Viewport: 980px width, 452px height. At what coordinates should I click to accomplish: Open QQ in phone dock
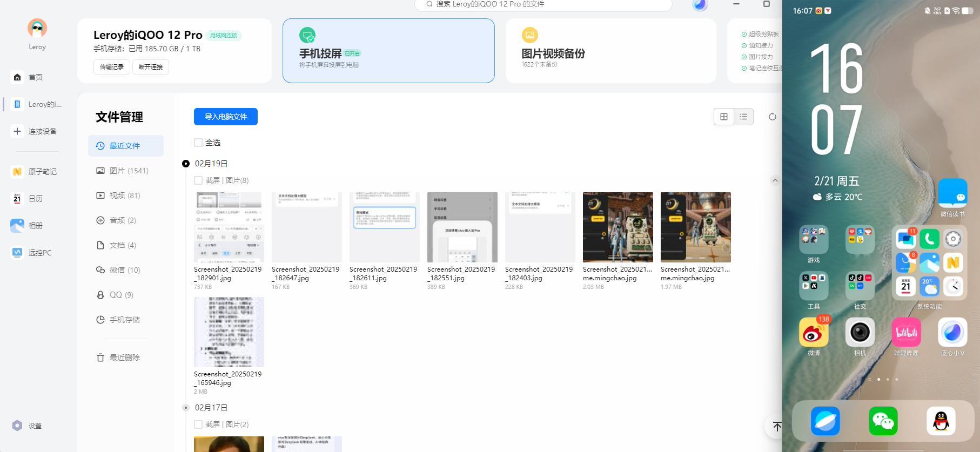tap(941, 421)
